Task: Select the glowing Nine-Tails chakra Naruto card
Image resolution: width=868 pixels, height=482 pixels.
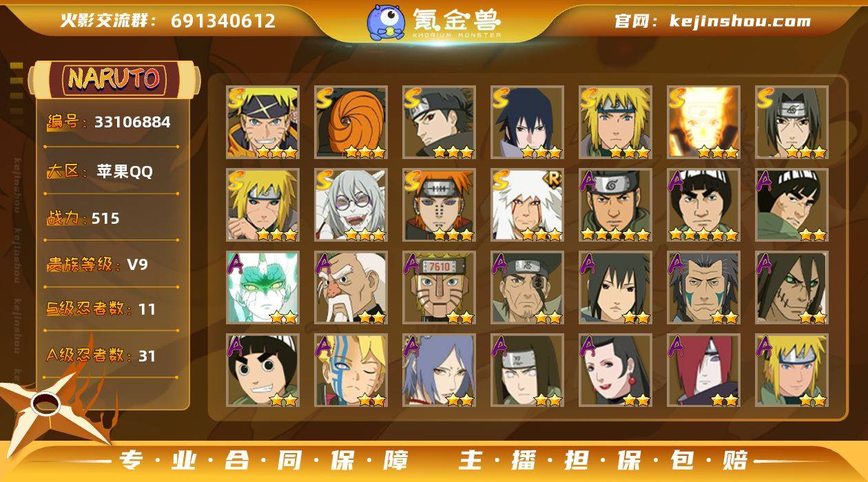Action: [x=703, y=123]
